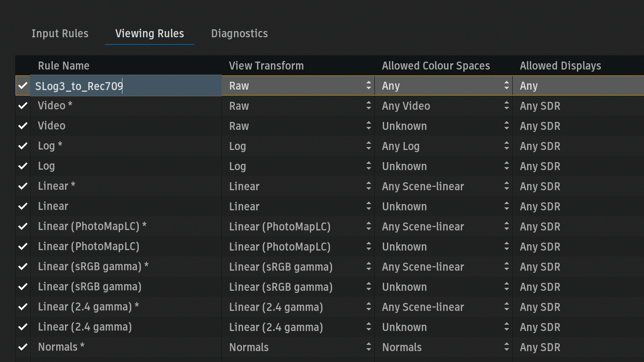This screenshot has width=644, height=362.
Task: Click Any SDR in the Log * row
Action: (x=540, y=146)
